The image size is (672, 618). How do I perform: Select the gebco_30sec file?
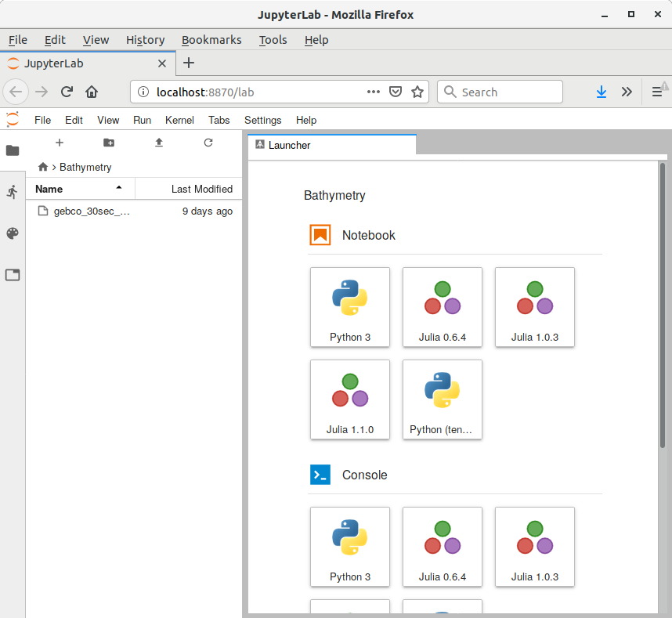(92, 211)
